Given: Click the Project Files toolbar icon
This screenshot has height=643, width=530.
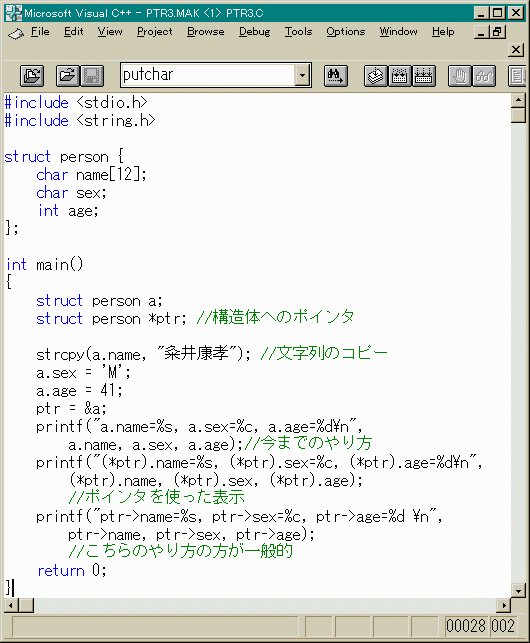Looking at the screenshot, I should pyautogui.click(x=32, y=76).
